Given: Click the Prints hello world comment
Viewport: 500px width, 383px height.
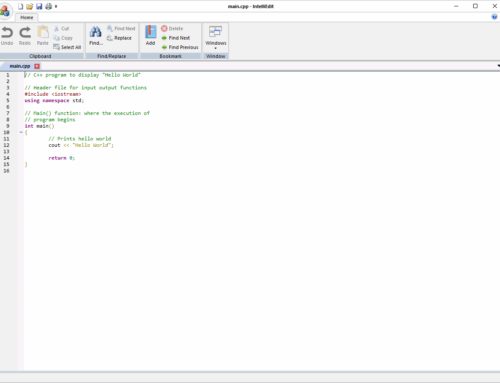Looking at the screenshot, I should (x=80, y=139).
